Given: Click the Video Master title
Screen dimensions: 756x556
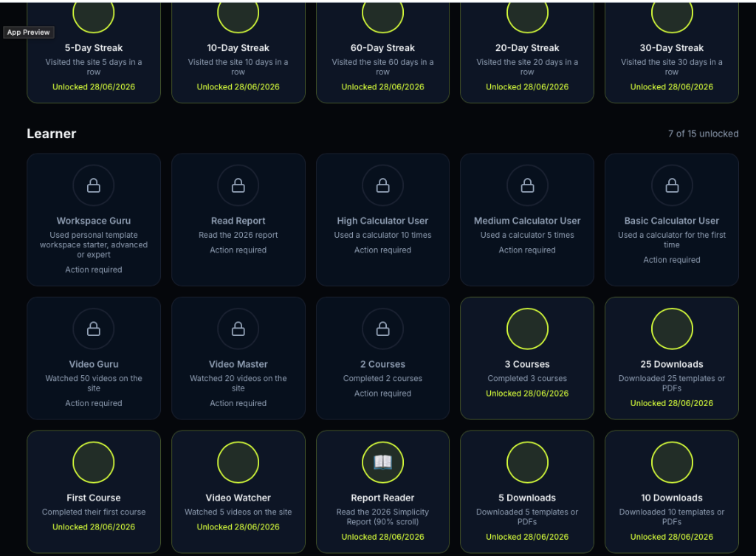Looking at the screenshot, I should (x=238, y=364).
